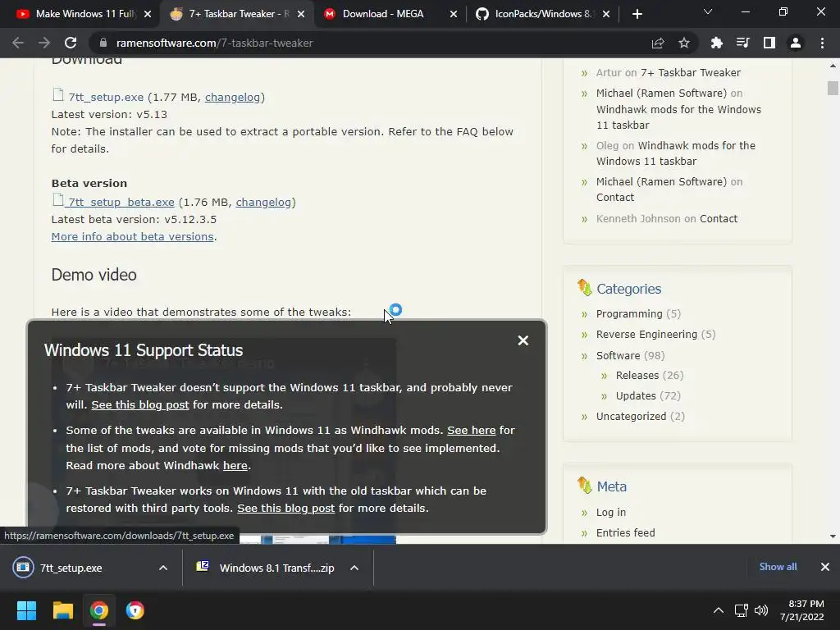The width and height of the screenshot is (840, 630).
Task: Expand options for 7tt_setup.exe download
Action: tap(163, 568)
